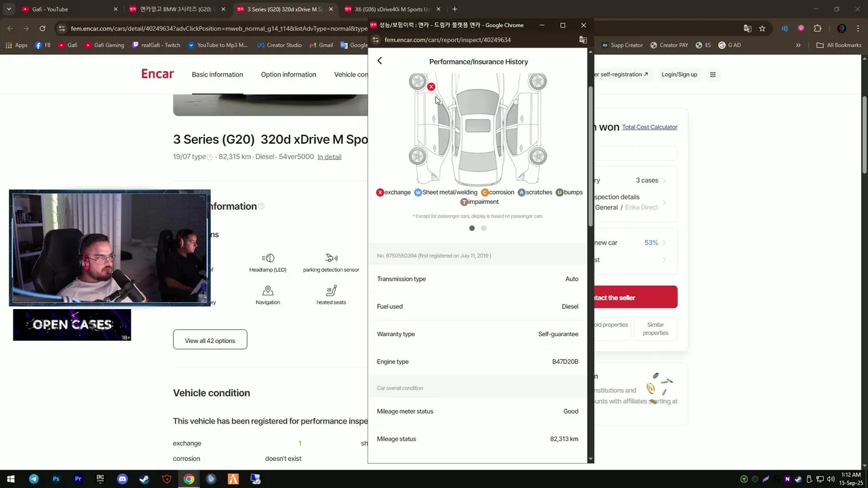The width and height of the screenshot is (868, 488).
Task: Open Premiere Pro from the taskbar
Action: tap(78, 479)
